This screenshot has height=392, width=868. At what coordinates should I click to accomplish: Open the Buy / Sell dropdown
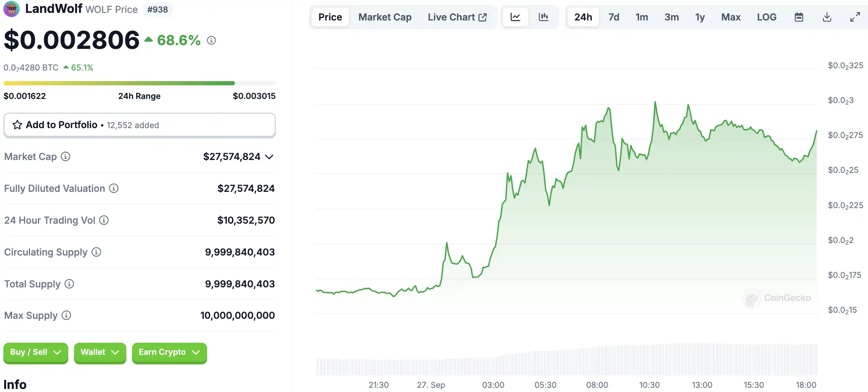point(36,352)
